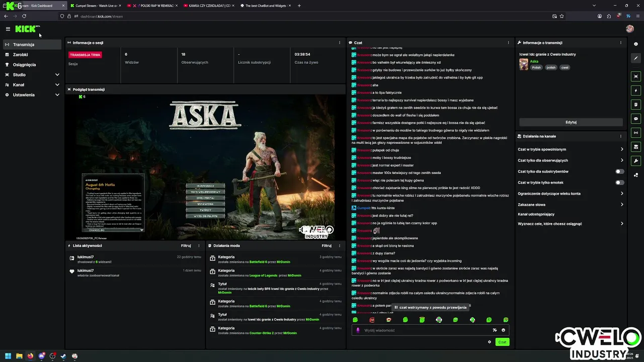
Task: Click League of Legends in mod actions
Action: (x=263, y=276)
